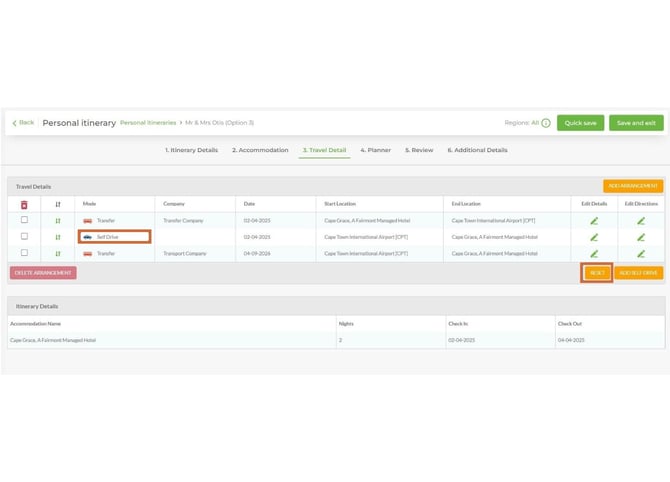Viewport: 670px width, 482px height.
Task: Click the Regions info icon
Action: [x=546, y=123]
